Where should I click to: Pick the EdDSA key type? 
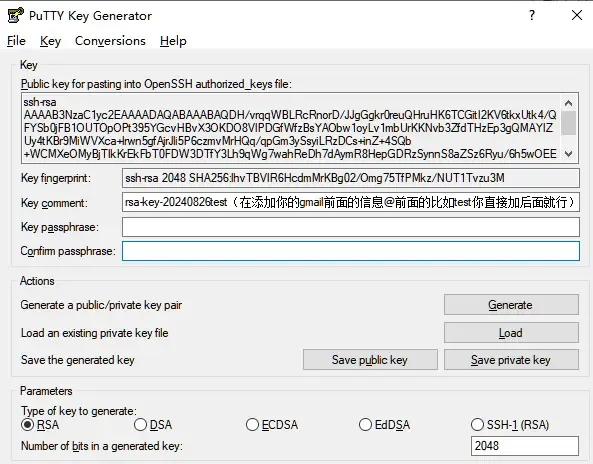pos(384,425)
